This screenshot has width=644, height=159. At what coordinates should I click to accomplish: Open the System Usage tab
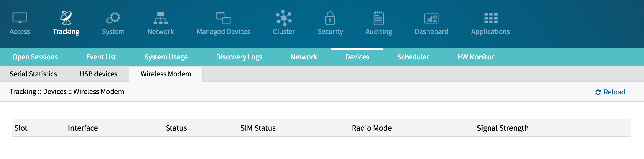166,57
